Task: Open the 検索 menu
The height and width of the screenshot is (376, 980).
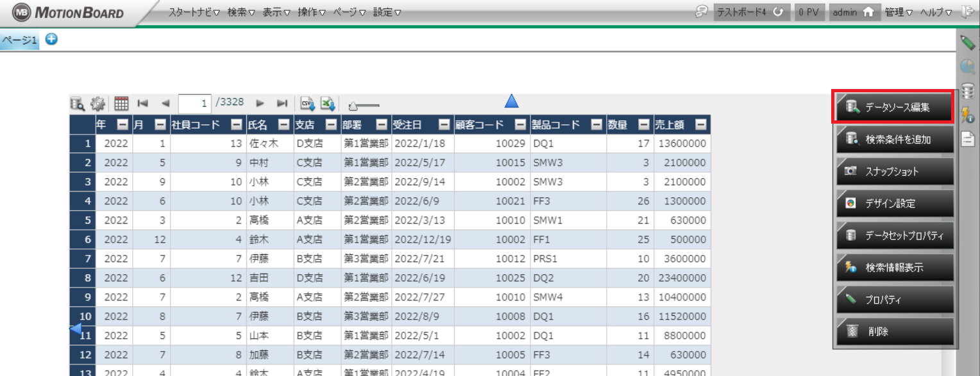Action: click(241, 12)
